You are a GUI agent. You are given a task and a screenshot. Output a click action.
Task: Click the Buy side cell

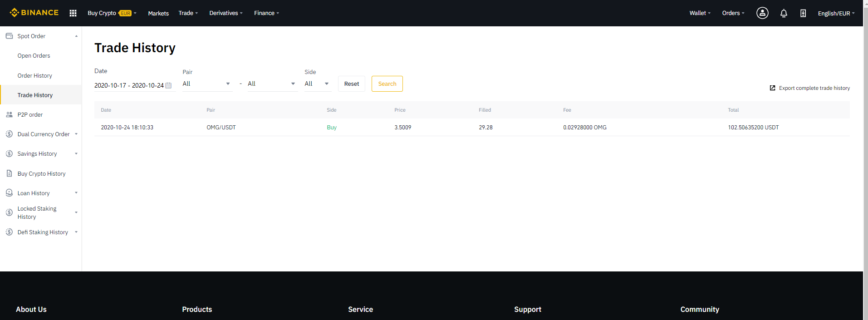pos(332,128)
